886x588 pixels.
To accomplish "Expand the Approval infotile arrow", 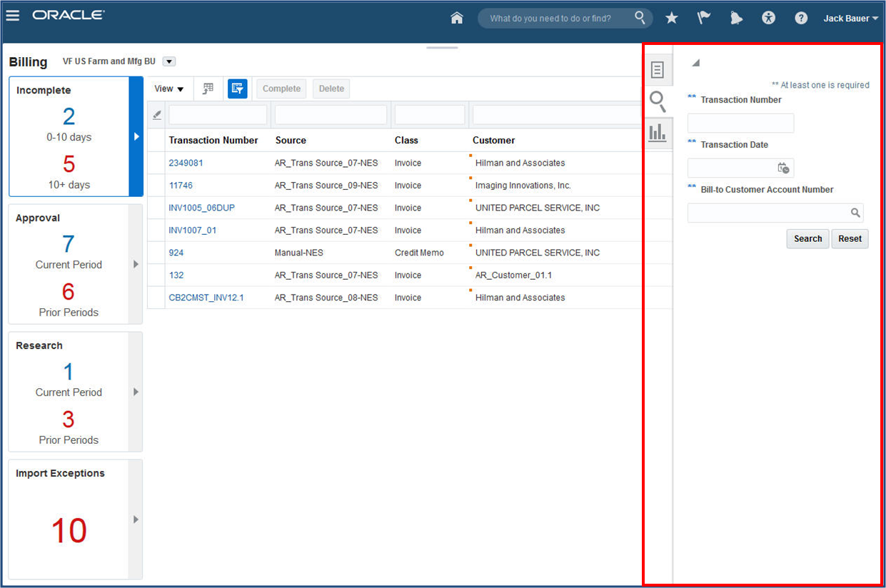I will (x=136, y=265).
